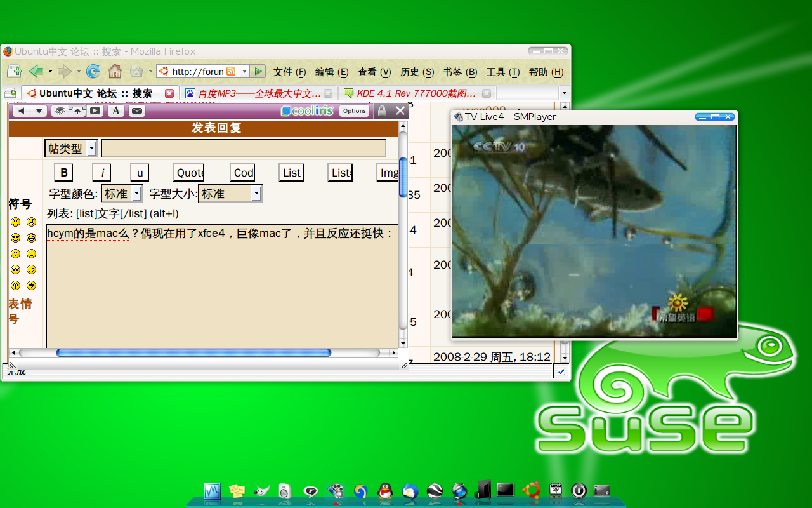812x508 pixels.
Task: Click the new tab icon with green plus
Action: tap(14, 71)
